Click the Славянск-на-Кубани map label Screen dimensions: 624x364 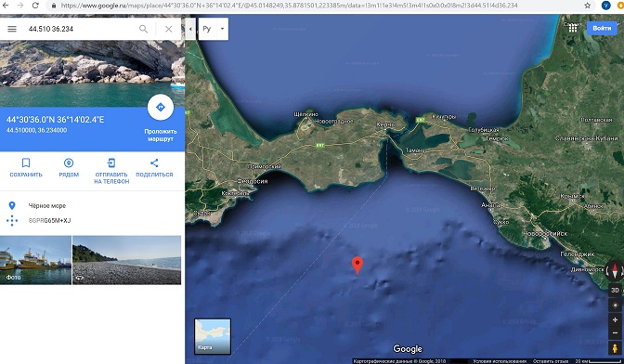pos(586,138)
